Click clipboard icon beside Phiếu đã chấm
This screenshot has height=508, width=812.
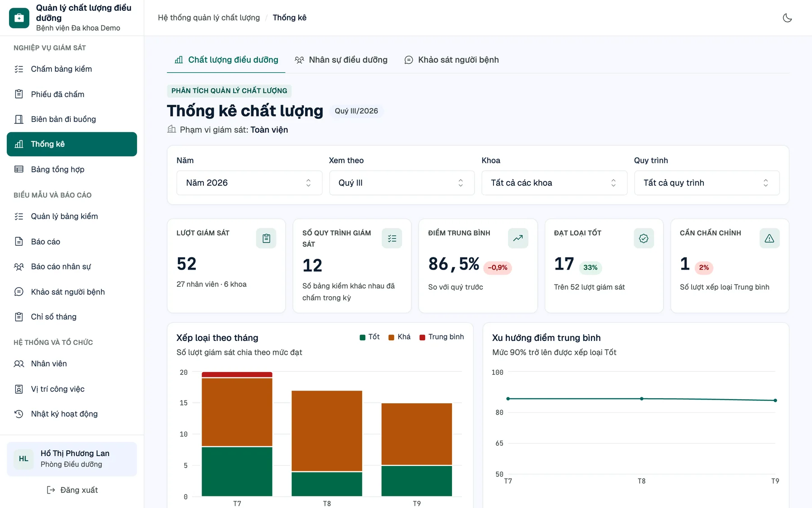[19, 94]
